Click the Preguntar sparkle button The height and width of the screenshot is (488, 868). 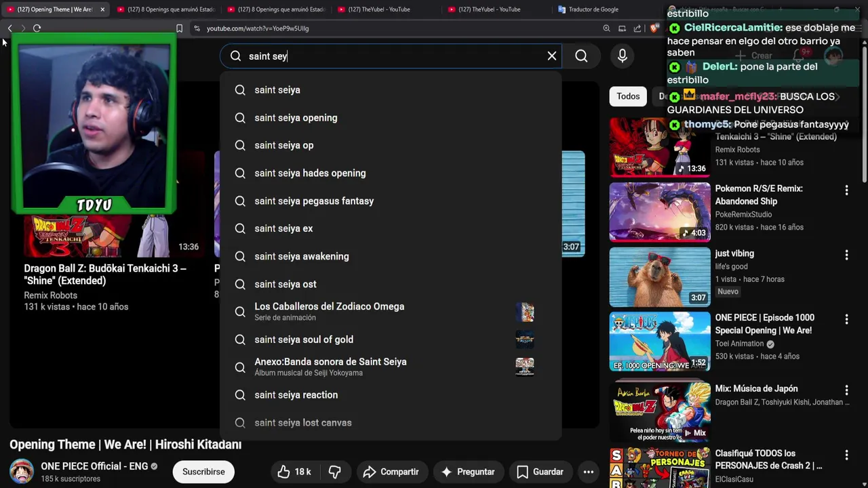[468, 472]
